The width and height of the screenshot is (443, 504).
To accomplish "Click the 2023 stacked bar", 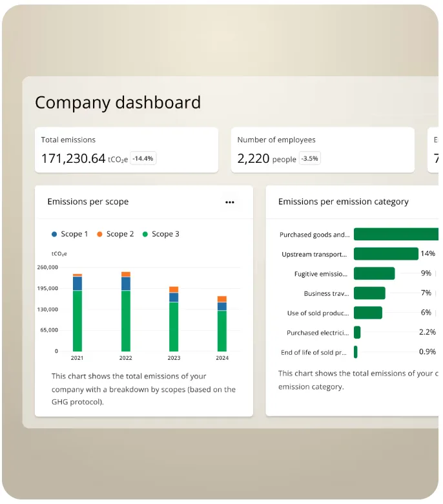I will tap(174, 319).
